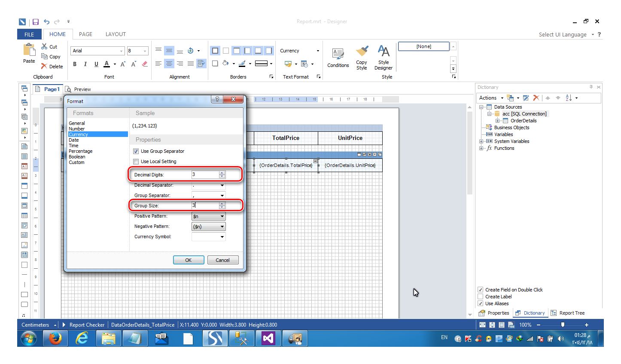The width and height of the screenshot is (621, 364).
Task: Enable the Create Label checkbox
Action: (481, 297)
